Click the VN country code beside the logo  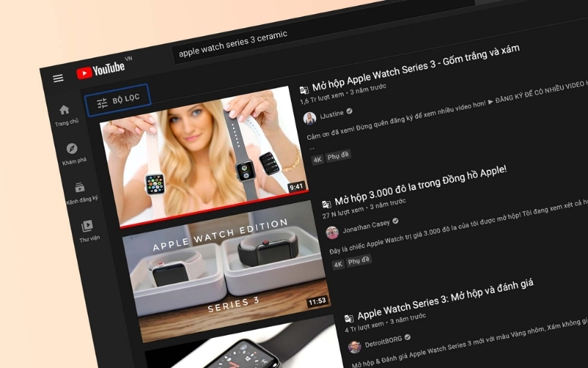click(x=129, y=59)
